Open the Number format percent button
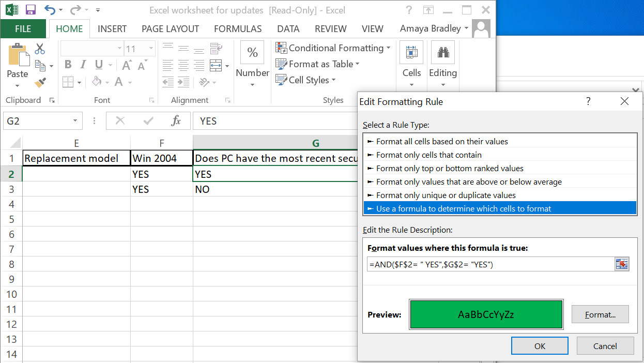Viewport: 644px width, 363px height. 252,53
